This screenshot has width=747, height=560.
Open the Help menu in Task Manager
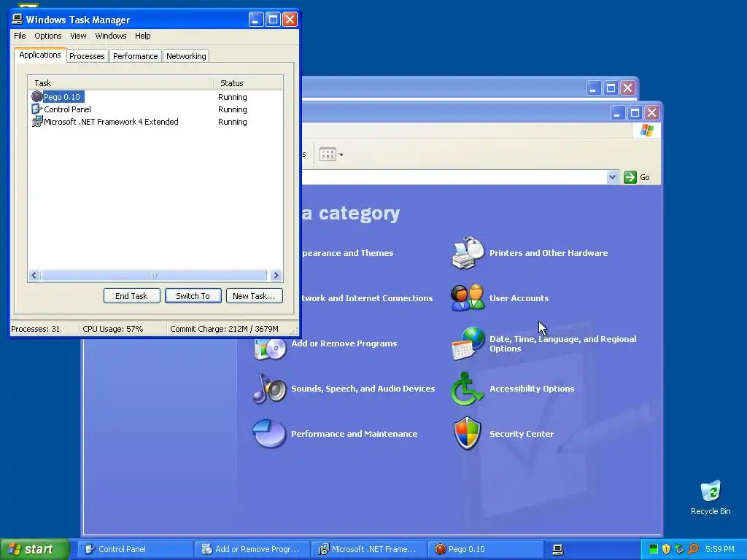click(142, 36)
